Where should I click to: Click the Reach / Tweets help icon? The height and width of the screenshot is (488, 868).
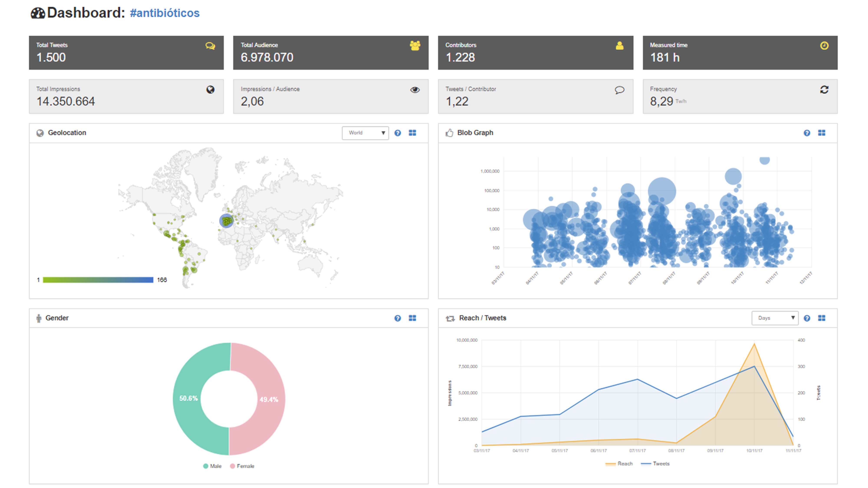pyautogui.click(x=807, y=318)
